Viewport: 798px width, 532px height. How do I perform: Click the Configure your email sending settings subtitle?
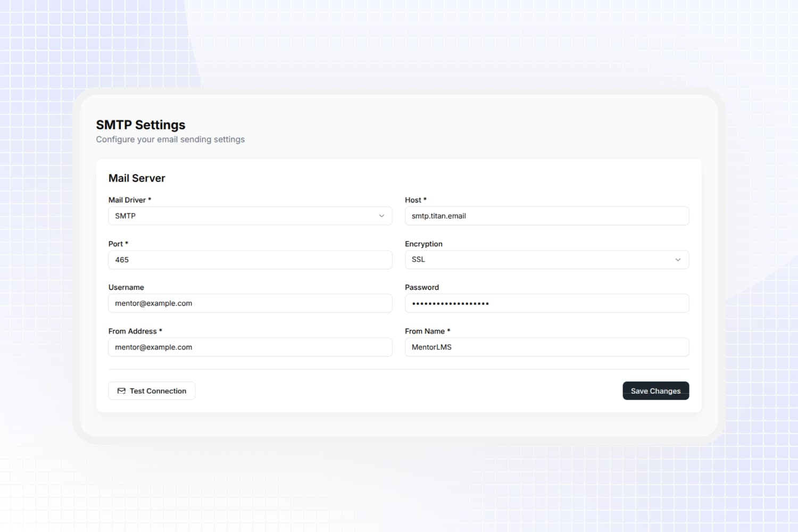tap(170, 139)
